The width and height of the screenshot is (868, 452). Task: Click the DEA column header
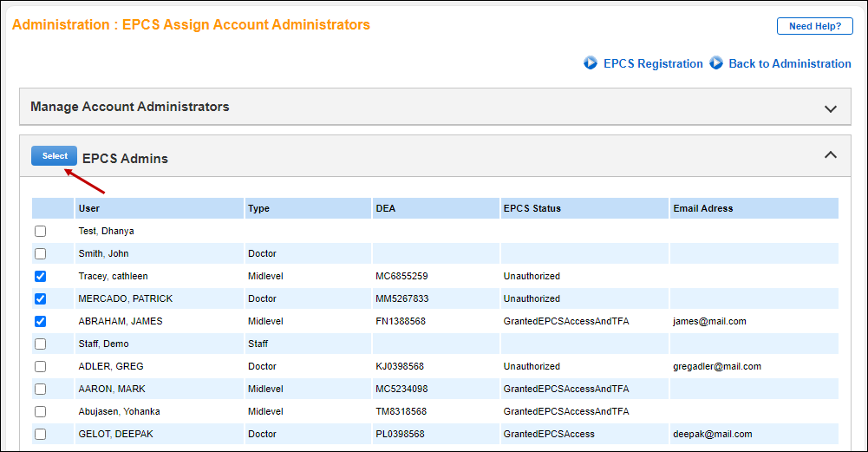click(436, 208)
